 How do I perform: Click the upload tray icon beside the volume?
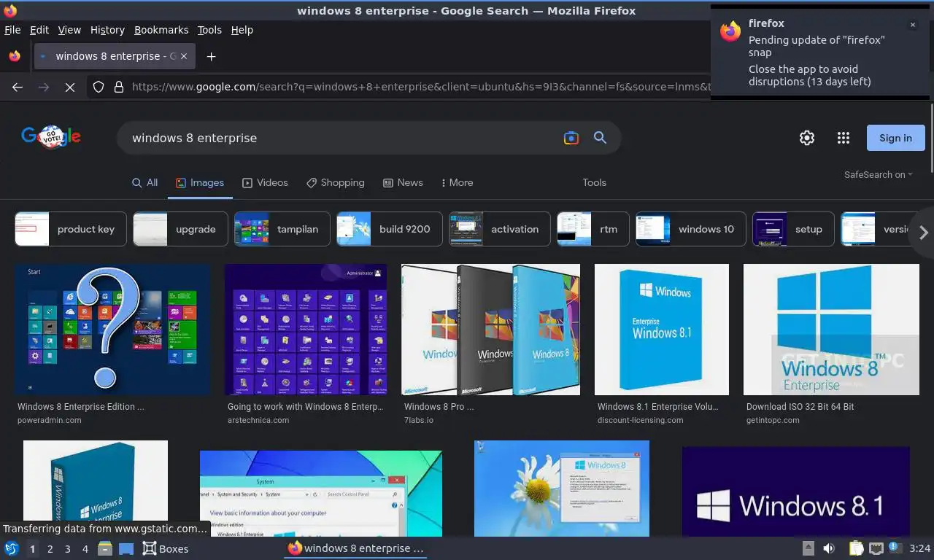(x=808, y=548)
